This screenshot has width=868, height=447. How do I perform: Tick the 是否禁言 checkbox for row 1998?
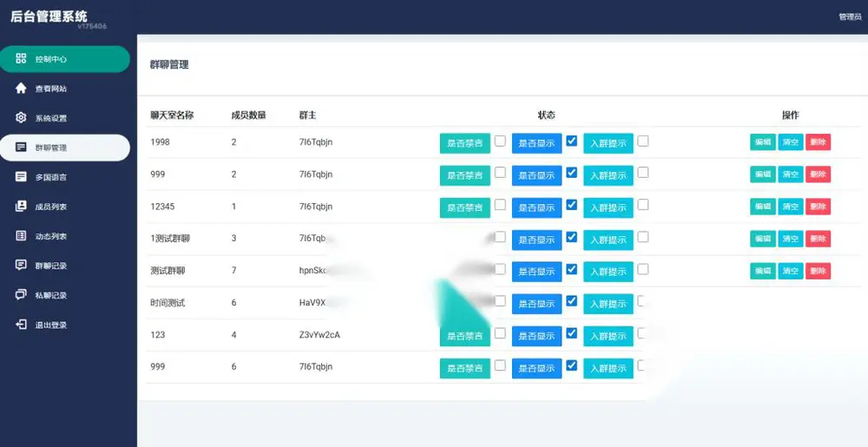(x=500, y=141)
